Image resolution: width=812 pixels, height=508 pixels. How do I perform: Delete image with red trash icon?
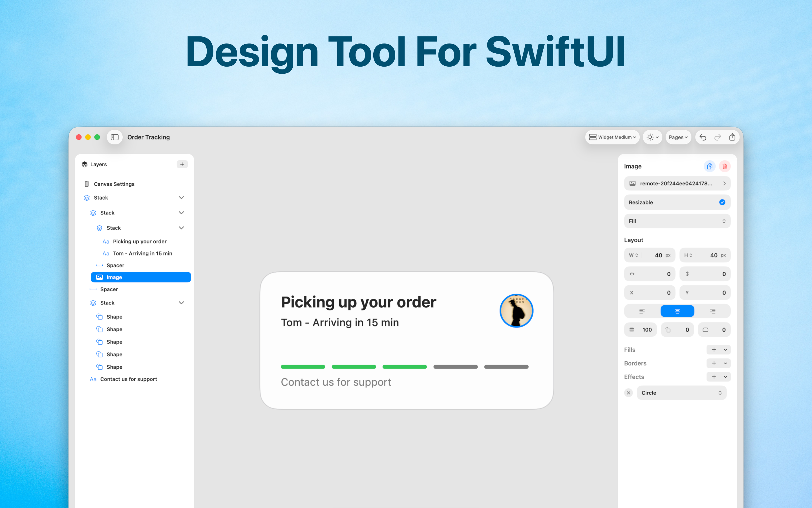pyautogui.click(x=725, y=166)
